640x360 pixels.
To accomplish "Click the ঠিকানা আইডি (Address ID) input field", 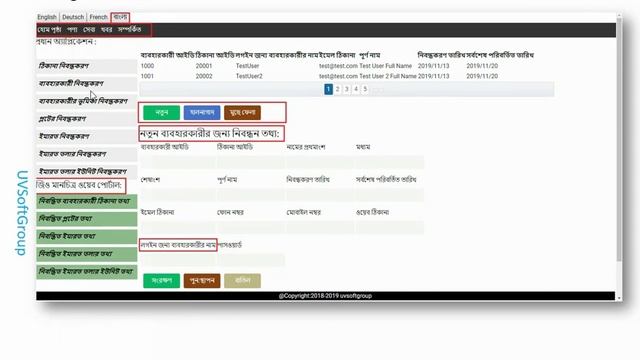I will click(x=251, y=162).
